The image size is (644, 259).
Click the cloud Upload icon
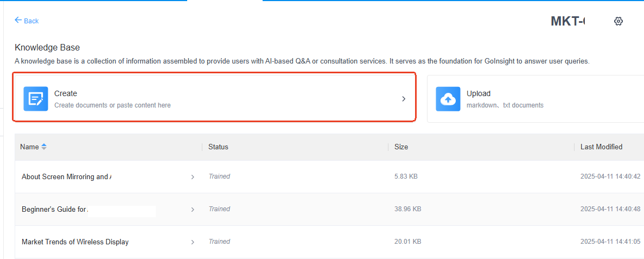448,99
